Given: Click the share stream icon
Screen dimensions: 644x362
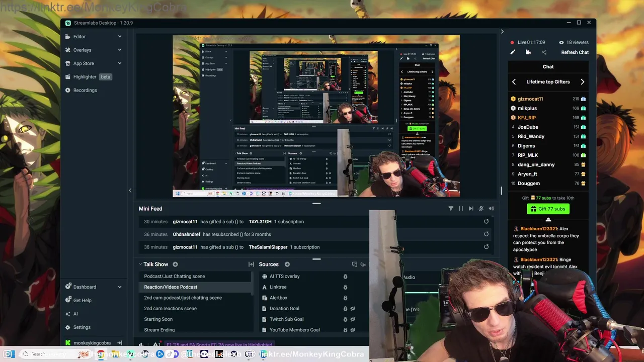Looking at the screenshot, I should [544, 52].
